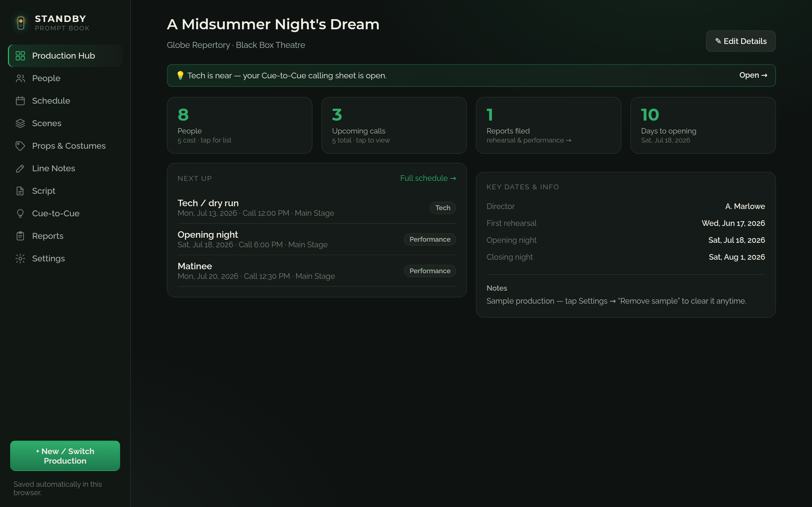
Task: Click the Script document icon
Action: click(x=21, y=191)
